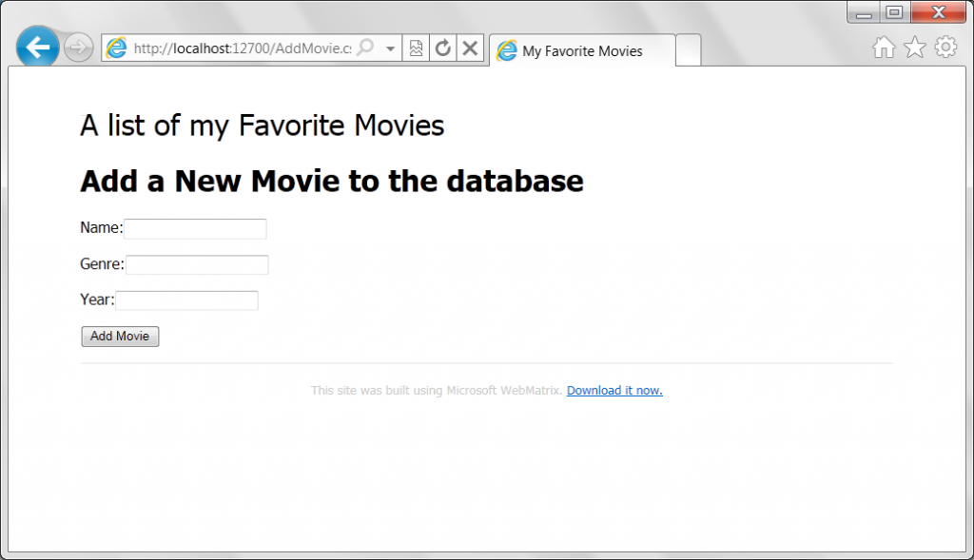The image size is (974, 560).
Task: Follow the Download it now link
Action: tap(614, 391)
